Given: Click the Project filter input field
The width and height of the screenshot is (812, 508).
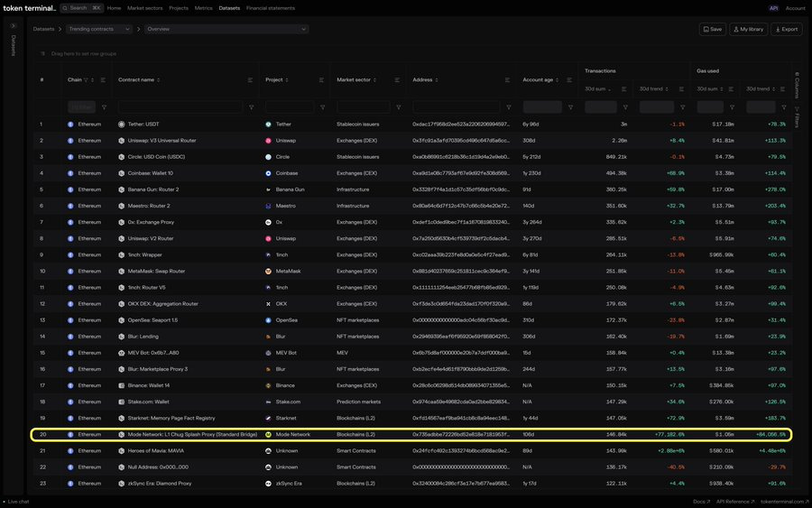Looking at the screenshot, I should point(290,107).
